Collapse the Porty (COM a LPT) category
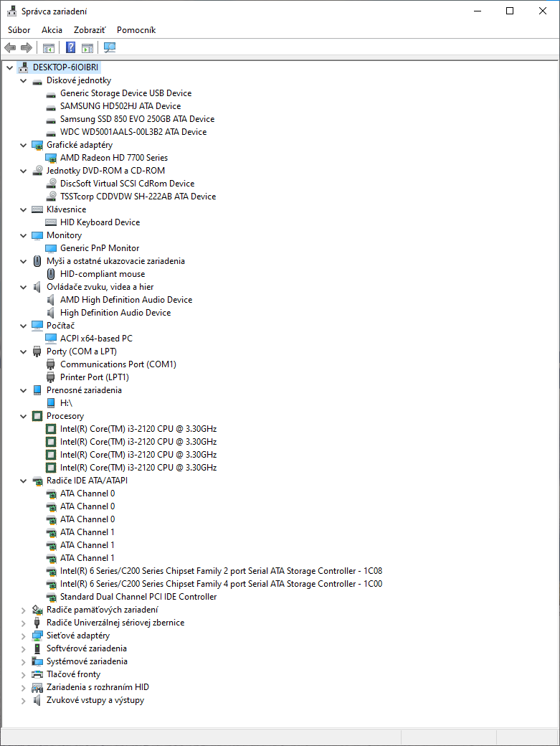Screen dimensions: 560x746 coord(23,351)
